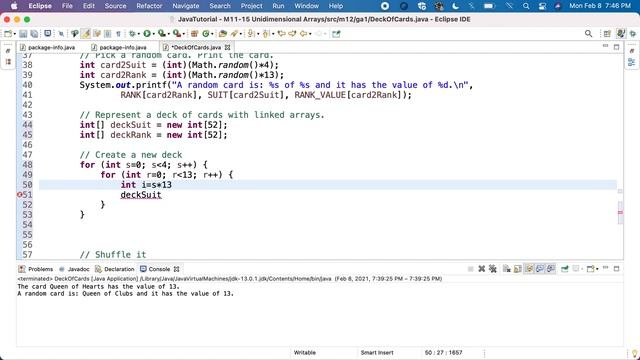The image size is (640, 360).
Task: Switch to the Problems tab
Action: point(36,269)
